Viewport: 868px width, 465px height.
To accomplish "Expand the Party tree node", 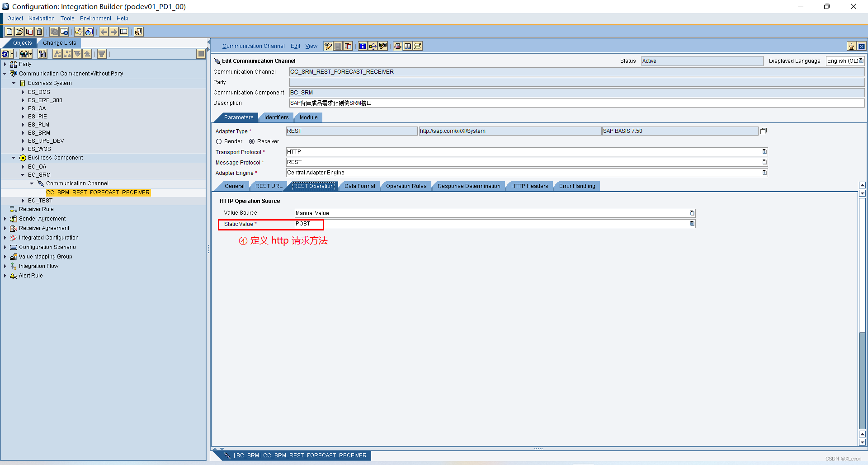I will pos(5,64).
